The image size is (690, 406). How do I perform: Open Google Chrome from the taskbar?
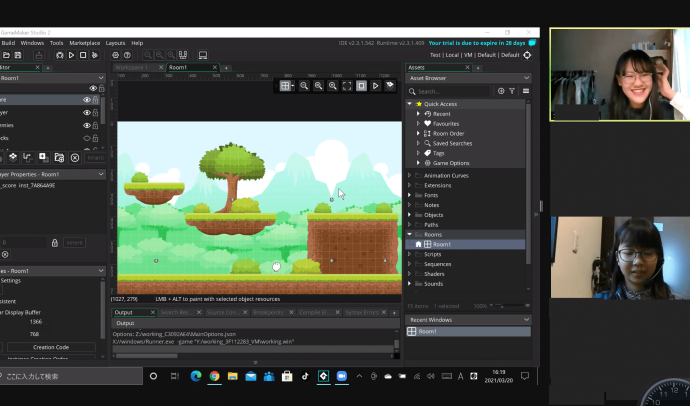214,376
